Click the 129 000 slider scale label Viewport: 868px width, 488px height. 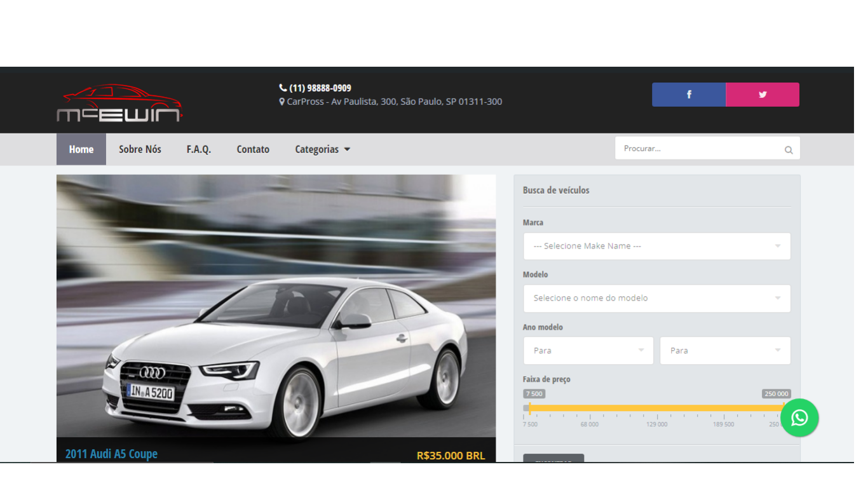[x=657, y=424]
